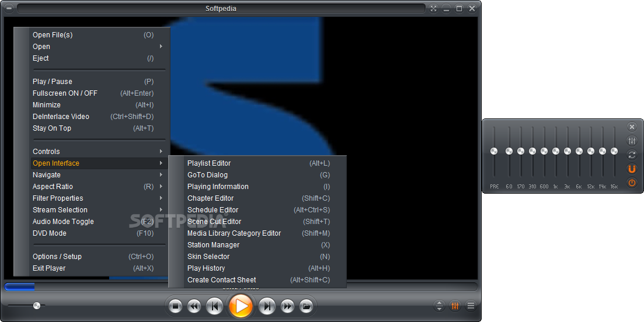Adjust the 1k equalizer slider

[556, 151]
